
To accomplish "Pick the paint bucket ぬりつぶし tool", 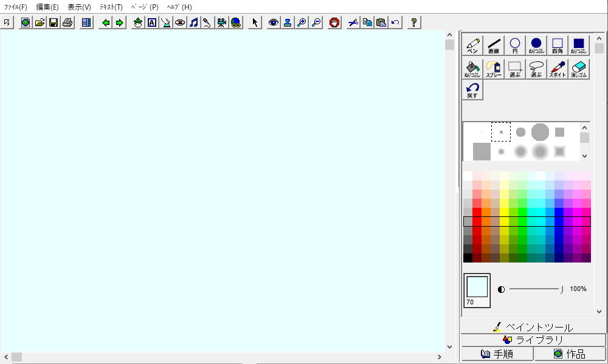I will pos(472,69).
